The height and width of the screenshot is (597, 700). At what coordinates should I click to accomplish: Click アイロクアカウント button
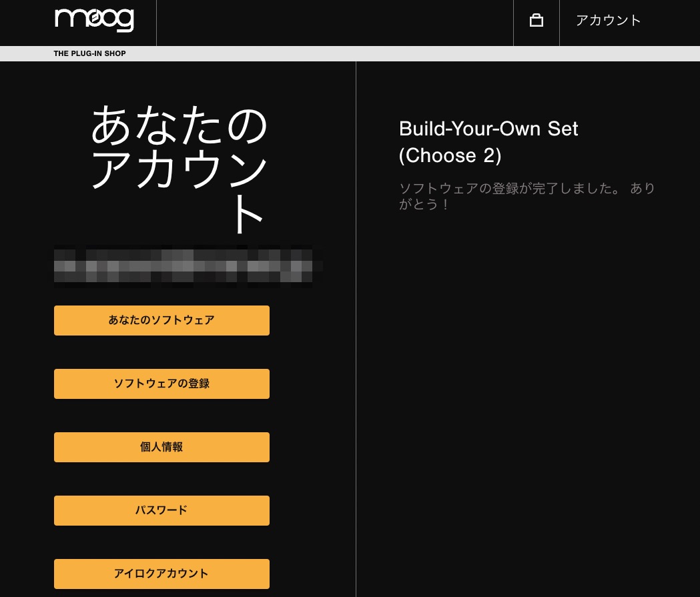pyautogui.click(x=161, y=574)
